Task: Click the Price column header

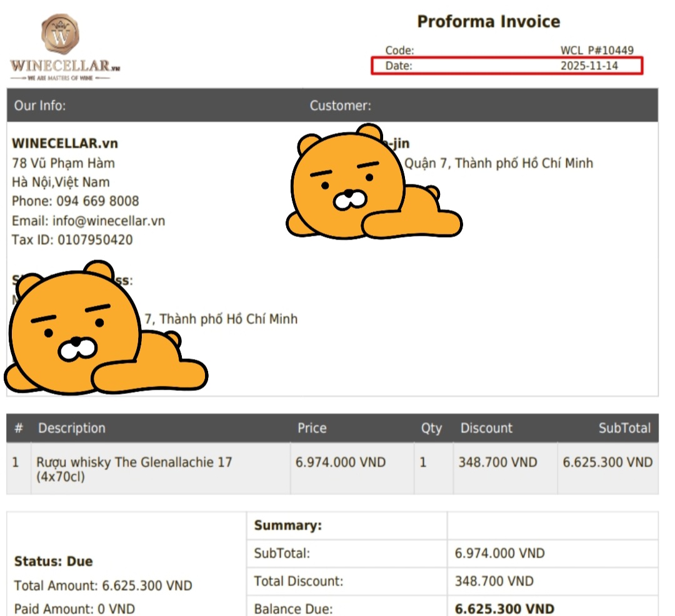Action: 311,428
